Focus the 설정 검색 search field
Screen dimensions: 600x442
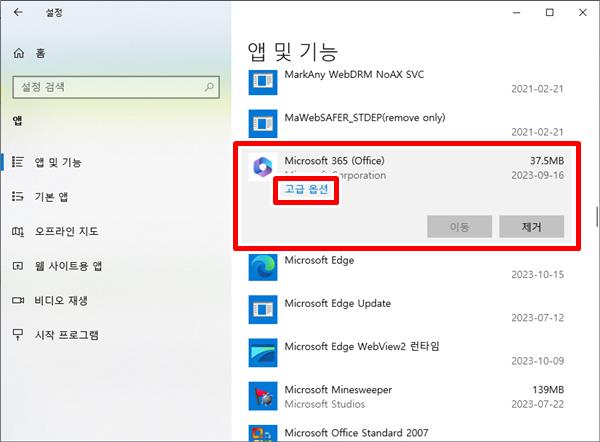coord(116,87)
